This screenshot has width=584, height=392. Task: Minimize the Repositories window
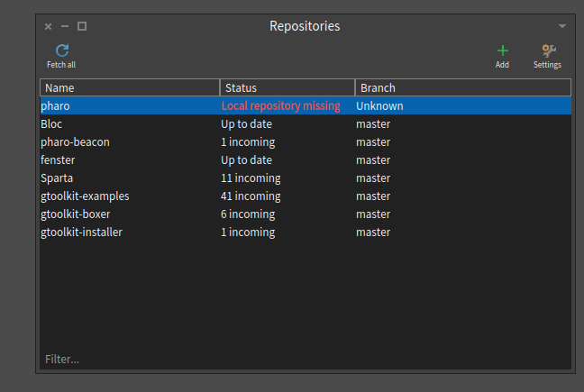click(65, 26)
